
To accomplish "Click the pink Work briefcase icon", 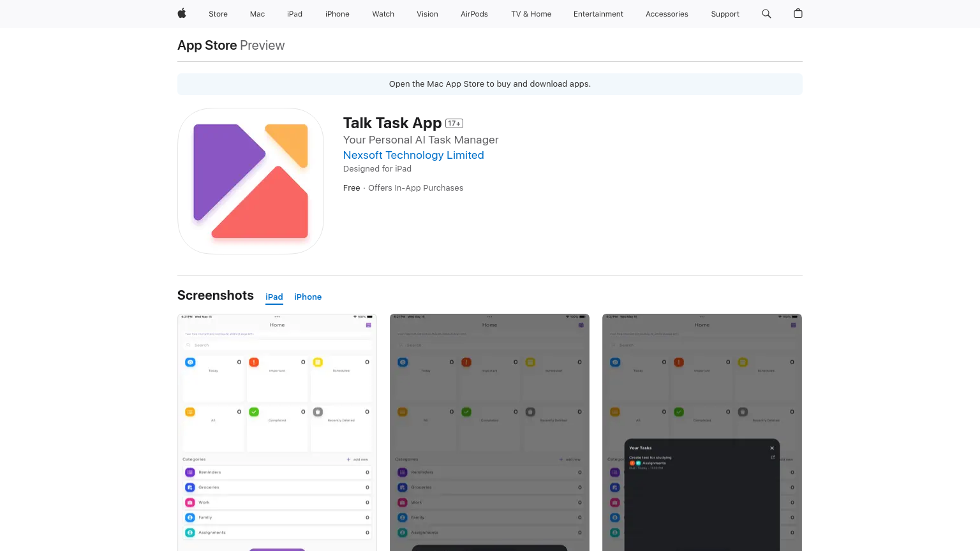I will (190, 502).
